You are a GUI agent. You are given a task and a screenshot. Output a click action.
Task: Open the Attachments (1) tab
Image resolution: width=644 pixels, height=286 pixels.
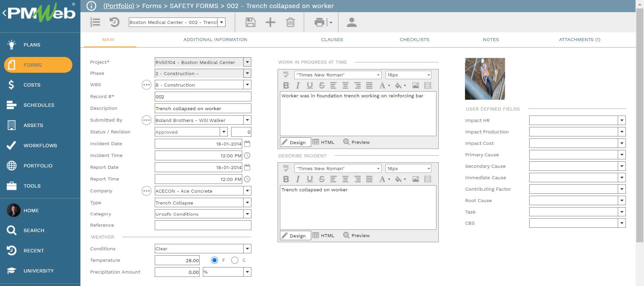tap(579, 39)
